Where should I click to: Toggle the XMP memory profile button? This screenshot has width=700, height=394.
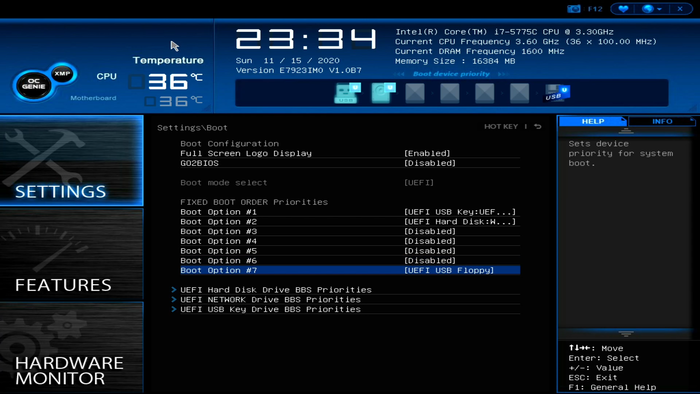coord(62,74)
